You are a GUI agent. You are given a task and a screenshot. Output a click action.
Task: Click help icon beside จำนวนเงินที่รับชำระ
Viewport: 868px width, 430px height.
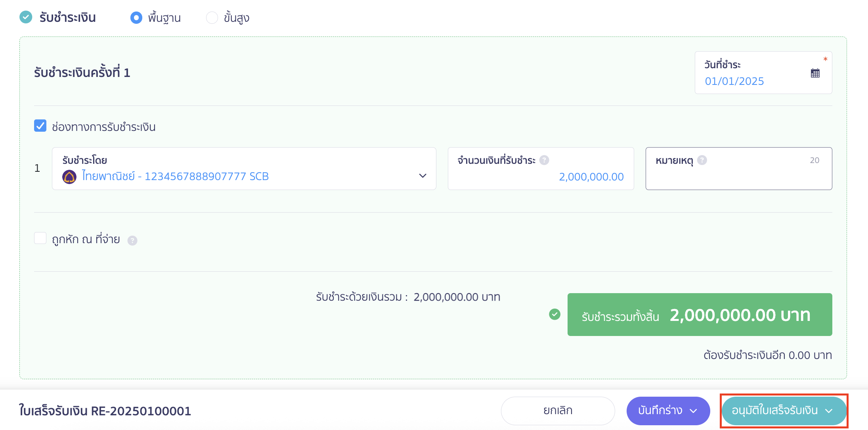click(544, 160)
